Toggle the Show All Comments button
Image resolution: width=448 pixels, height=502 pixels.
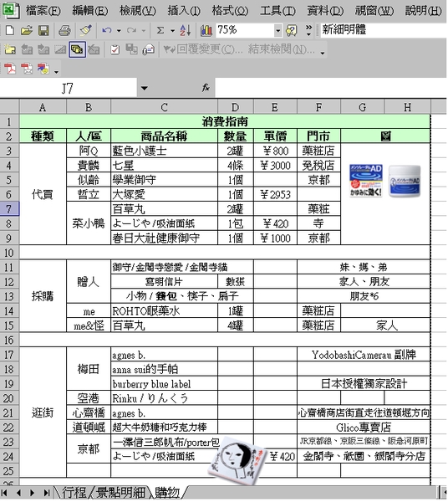77,49
